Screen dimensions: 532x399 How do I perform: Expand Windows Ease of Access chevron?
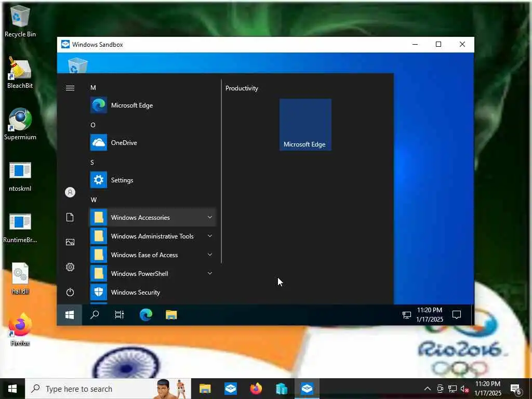coord(210,255)
